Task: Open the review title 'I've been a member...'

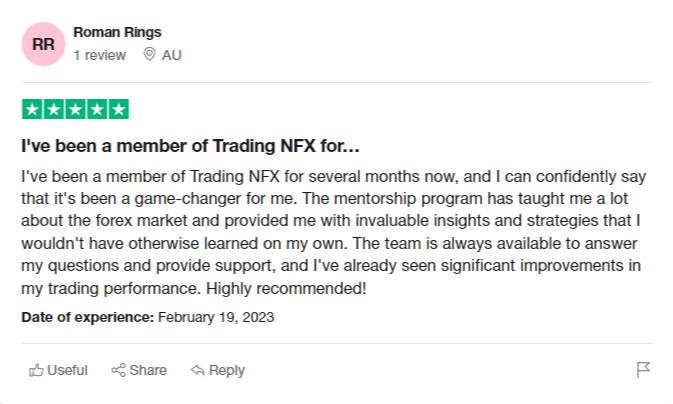Action: [190, 146]
